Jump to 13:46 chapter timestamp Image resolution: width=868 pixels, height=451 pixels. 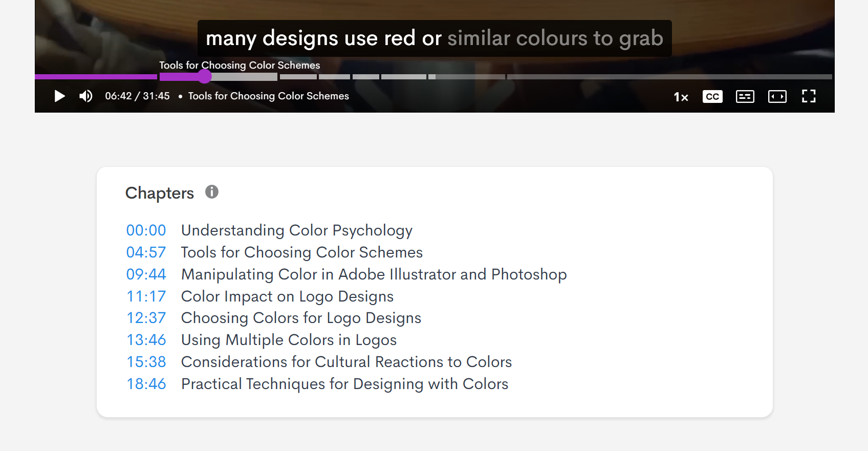[146, 340]
